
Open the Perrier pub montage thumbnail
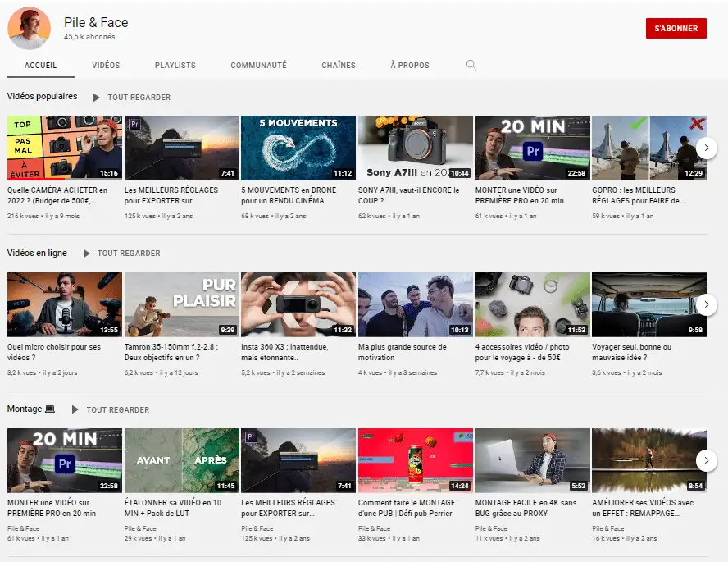pyautogui.click(x=415, y=460)
